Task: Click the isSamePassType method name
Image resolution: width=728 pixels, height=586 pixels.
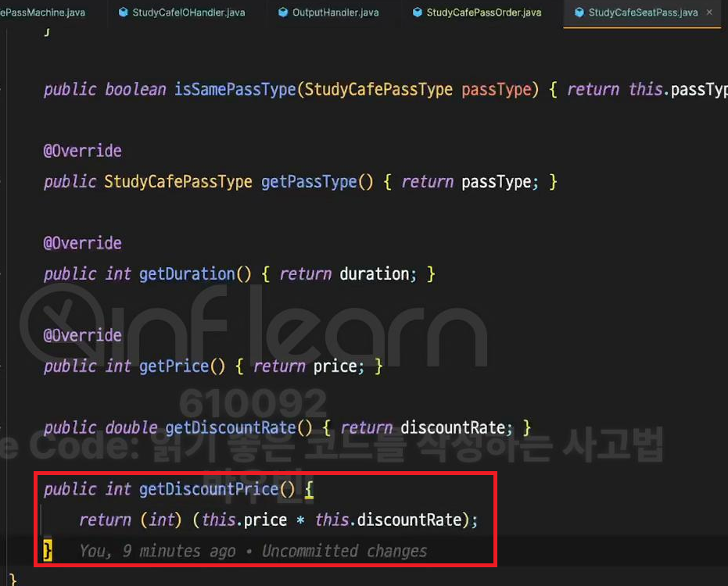Action: [235, 89]
